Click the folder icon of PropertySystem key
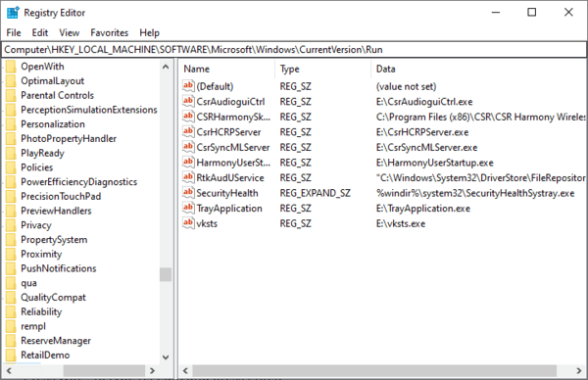 (x=11, y=240)
